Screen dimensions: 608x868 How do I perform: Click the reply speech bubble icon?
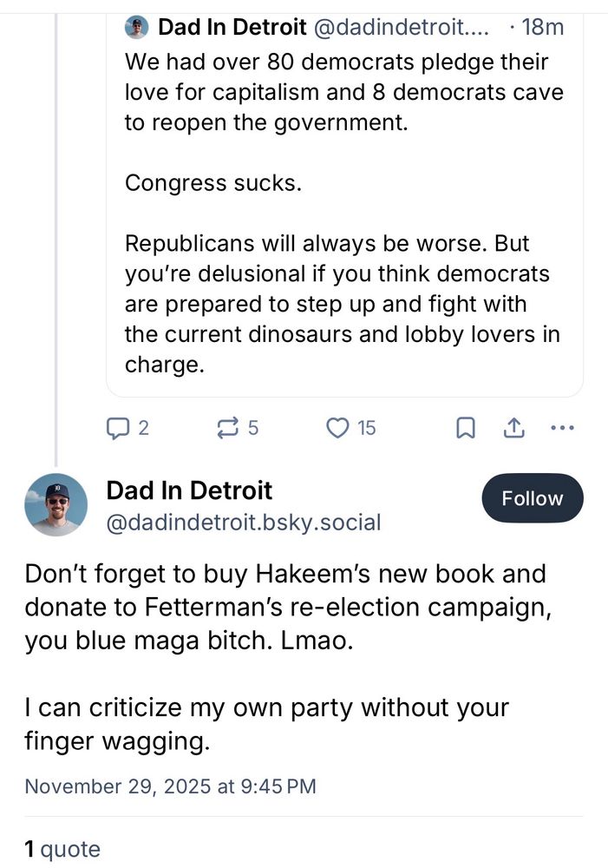point(116,427)
